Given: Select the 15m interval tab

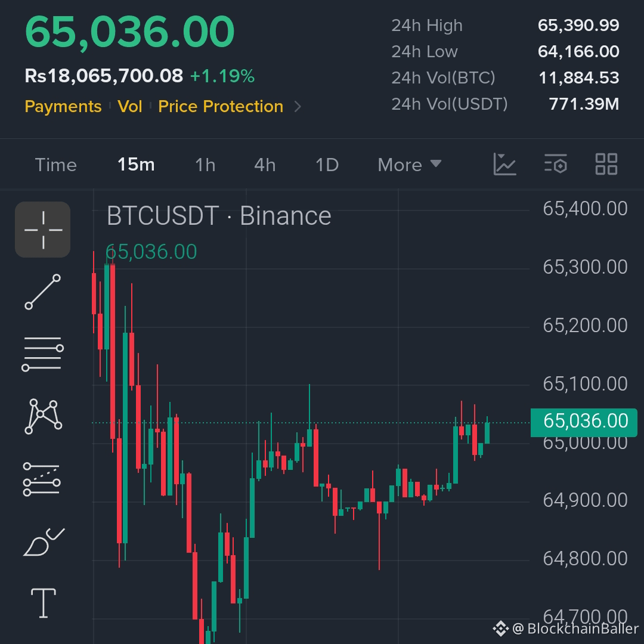Looking at the screenshot, I should pyautogui.click(x=136, y=165).
